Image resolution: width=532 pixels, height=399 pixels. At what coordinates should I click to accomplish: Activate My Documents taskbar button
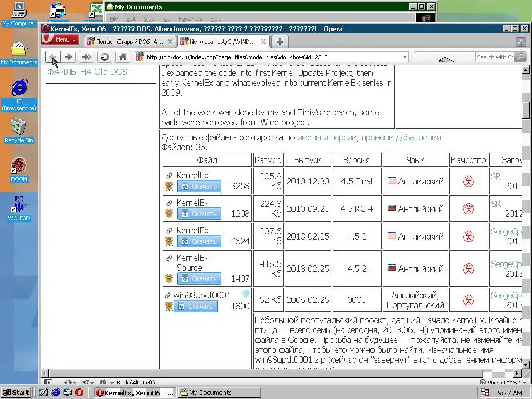point(220,393)
